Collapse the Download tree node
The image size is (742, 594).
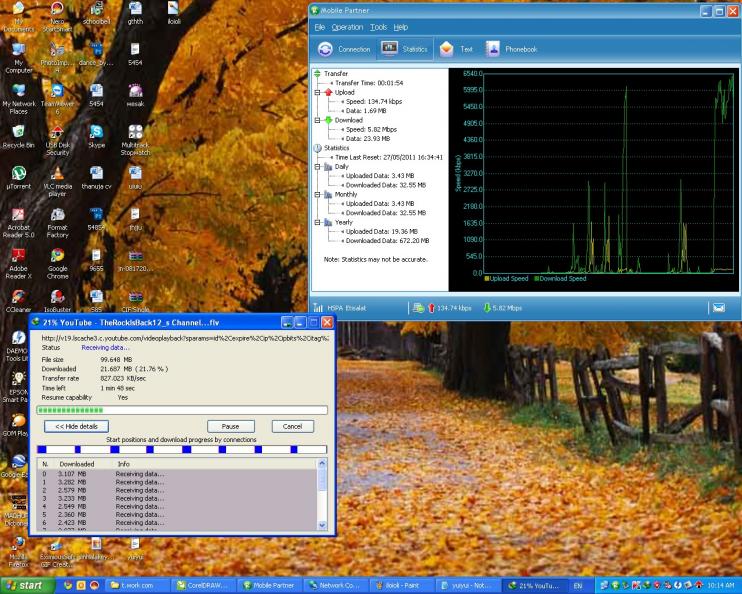[318, 120]
